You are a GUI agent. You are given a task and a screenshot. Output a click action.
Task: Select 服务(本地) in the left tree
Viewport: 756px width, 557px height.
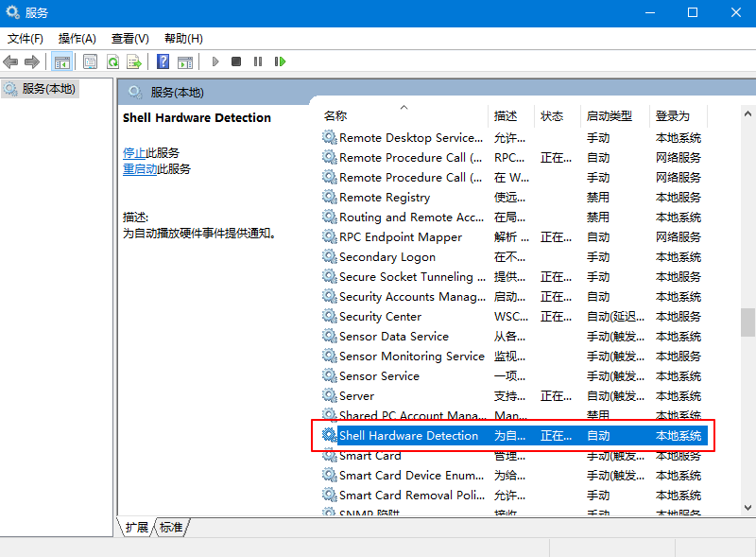[x=48, y=89]
